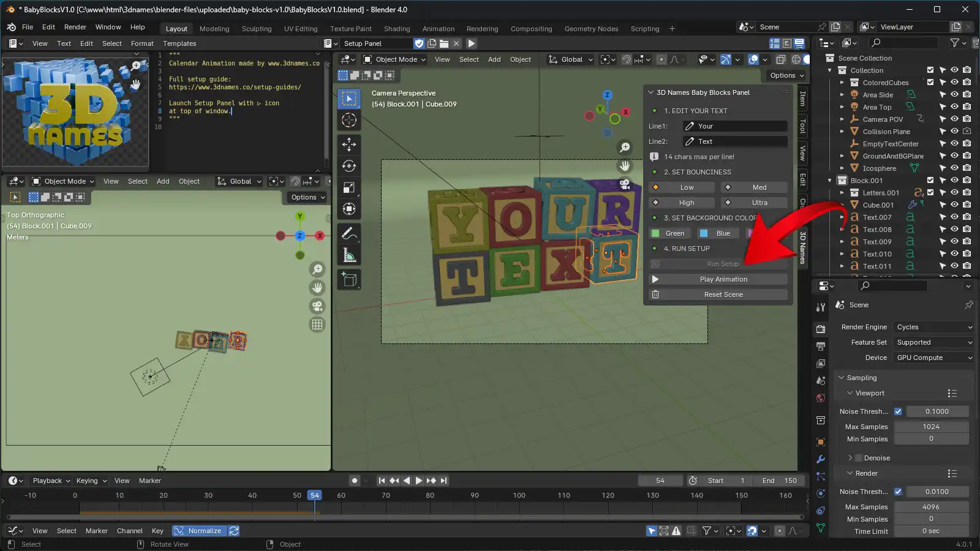Uncheck the Collection checkbox in the outliner
The image size is (980, 551).
coord(930,70)
